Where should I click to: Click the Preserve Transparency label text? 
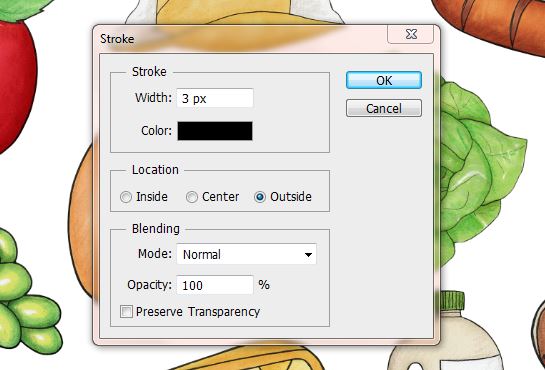pos(198,312)
